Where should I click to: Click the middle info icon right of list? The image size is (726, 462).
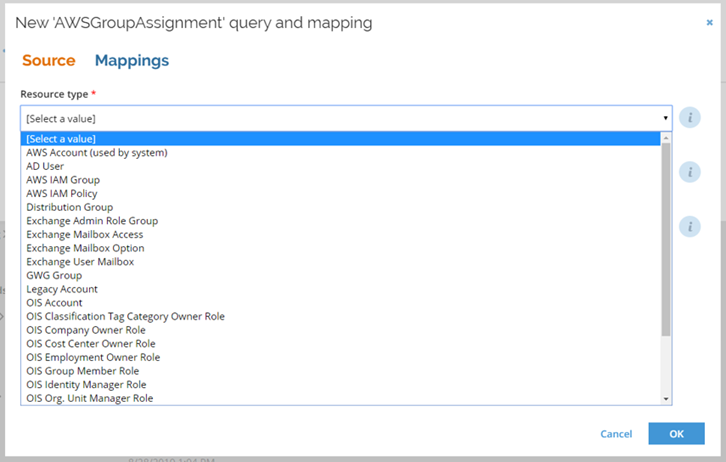[689, 172]
